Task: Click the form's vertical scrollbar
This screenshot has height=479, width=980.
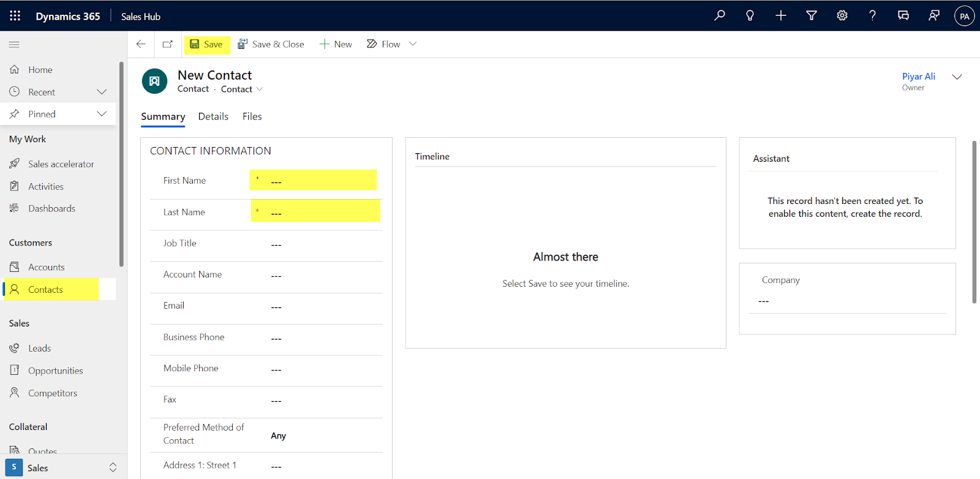Action: [x=974, y=222]
